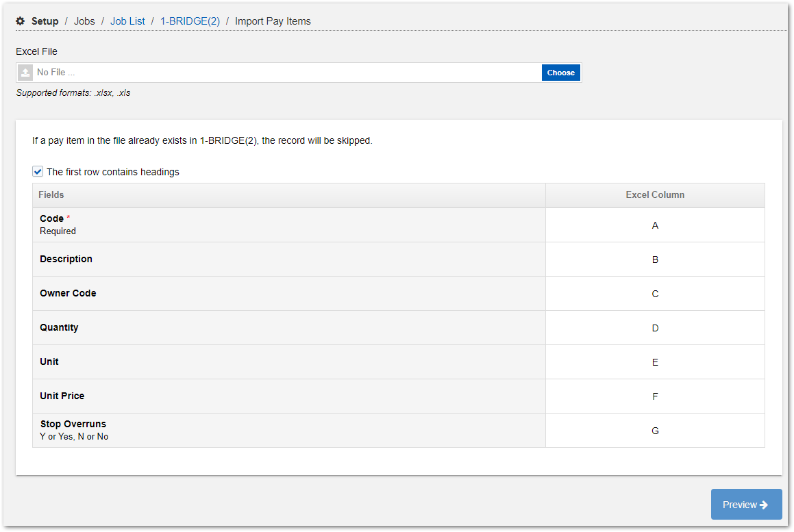Click the column B cell for Description

(x=654, y=259)
